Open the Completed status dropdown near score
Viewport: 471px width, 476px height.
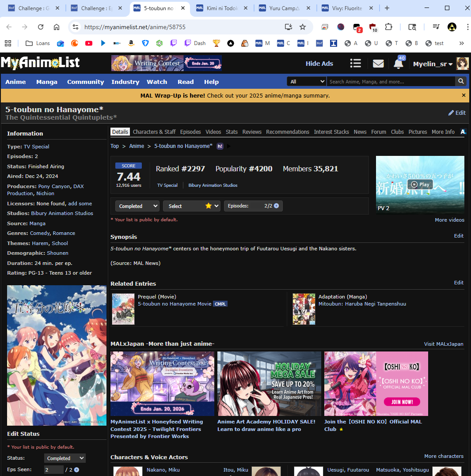[137, 206]
